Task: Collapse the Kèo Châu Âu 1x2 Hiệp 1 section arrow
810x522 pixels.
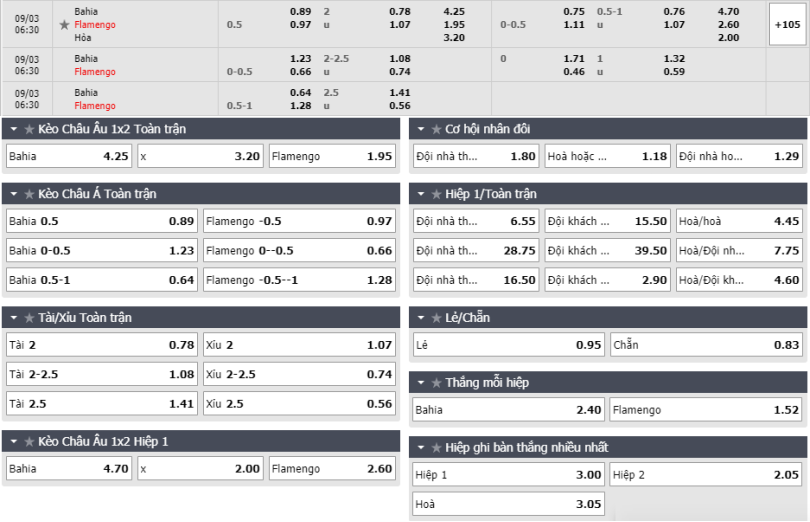Action: (14, 442)
